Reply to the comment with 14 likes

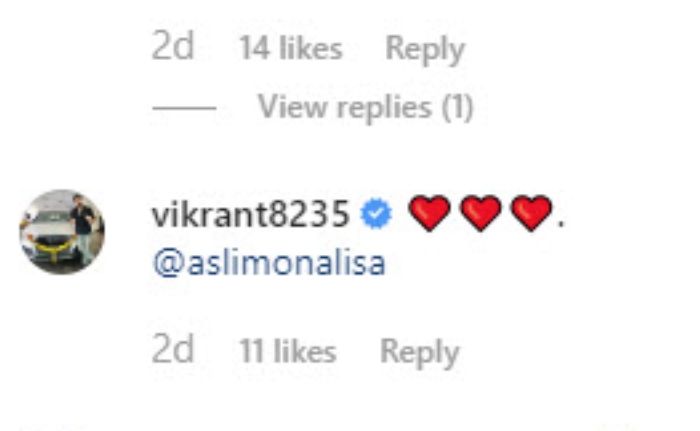pos(425,49)
